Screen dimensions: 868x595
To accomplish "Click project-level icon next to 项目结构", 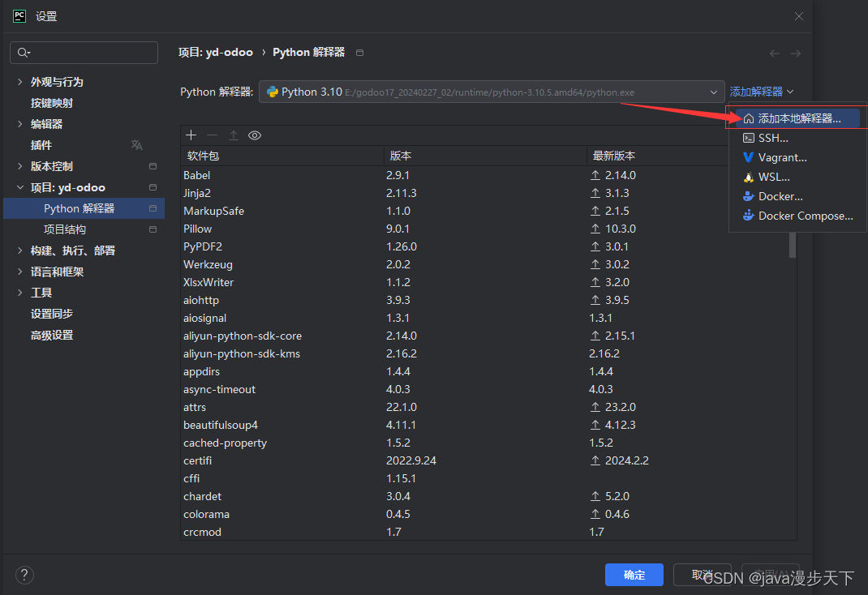I will (153, 229).
